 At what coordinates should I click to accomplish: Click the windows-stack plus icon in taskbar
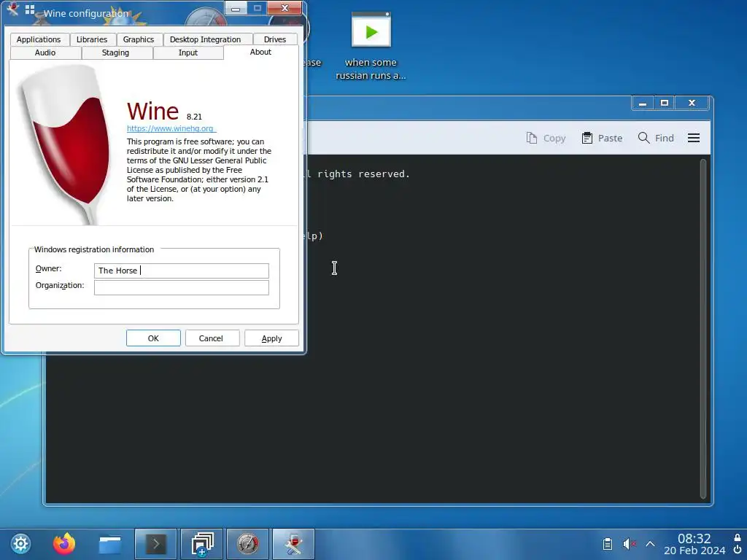pos(202,544)
